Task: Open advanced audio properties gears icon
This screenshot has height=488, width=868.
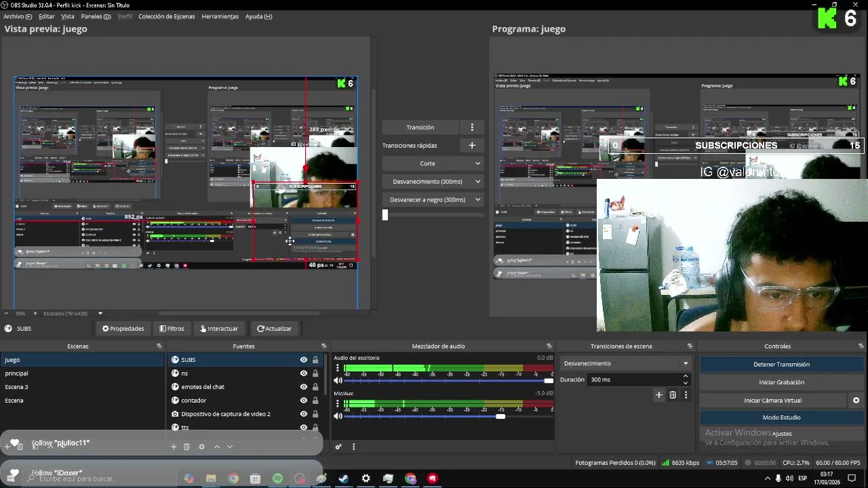Action: click(x=338, y=447)
